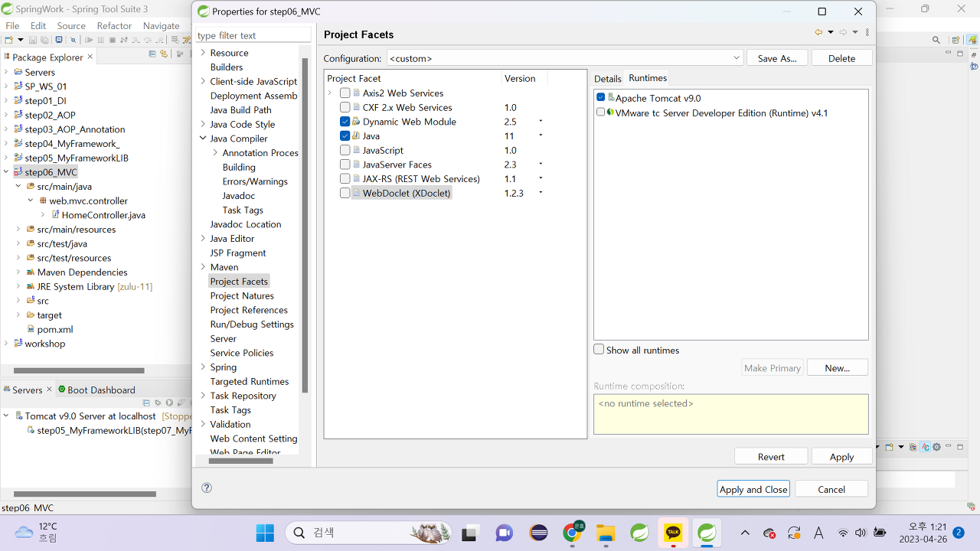The width and height of the screenshot is (980, 551).
Task: Click the Resume debug toolbar icon
Action: tap(89, 40)
